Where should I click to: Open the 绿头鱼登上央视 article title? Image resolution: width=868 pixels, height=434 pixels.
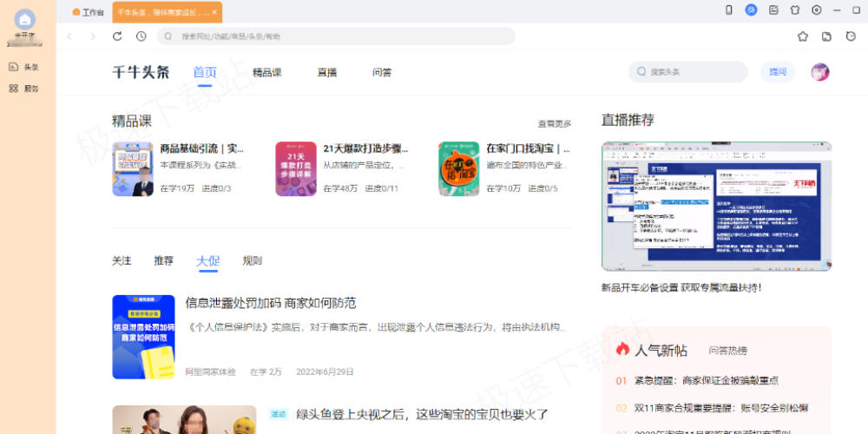point(423,414)
